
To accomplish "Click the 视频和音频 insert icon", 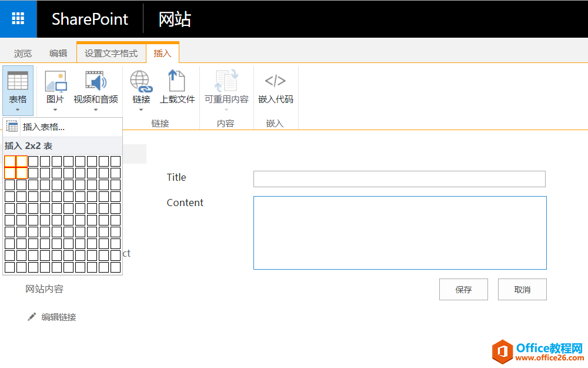I will click(96, 82).
